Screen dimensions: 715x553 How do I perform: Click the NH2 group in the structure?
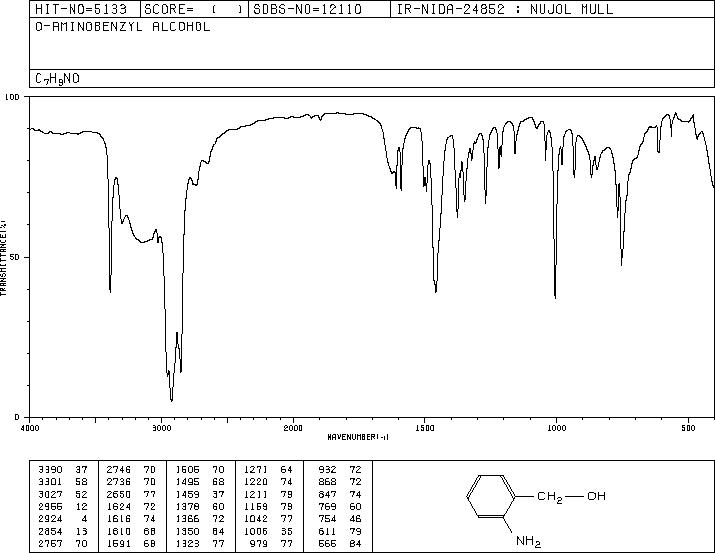coord(528,541)
